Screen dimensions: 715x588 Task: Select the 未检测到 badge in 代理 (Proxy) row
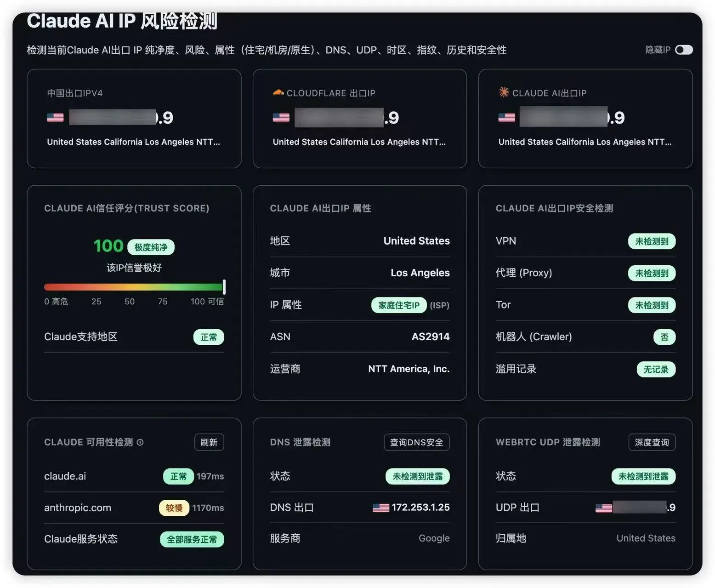[x=652, y=274]
